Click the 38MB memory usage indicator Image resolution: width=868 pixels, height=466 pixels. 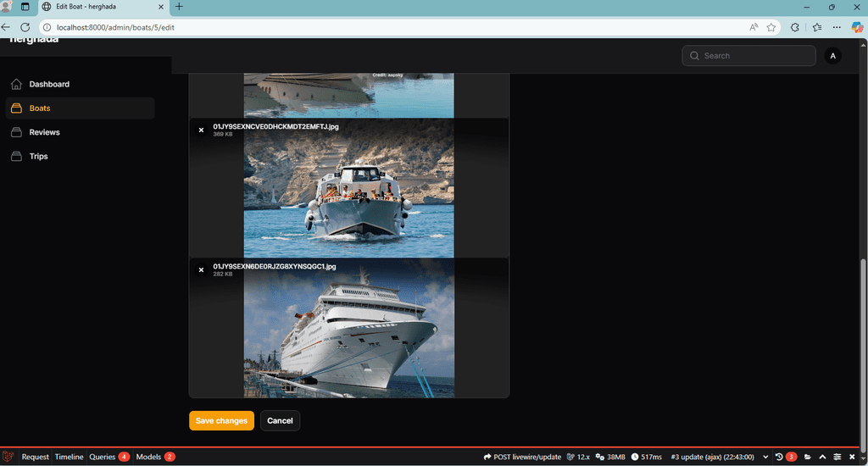click(610, 458)
